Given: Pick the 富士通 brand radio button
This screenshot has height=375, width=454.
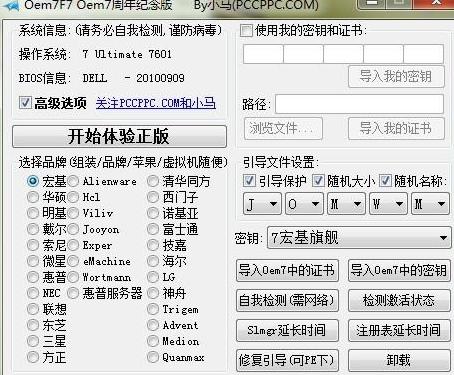Looking at the screenshot, I should tap(153, 229).
